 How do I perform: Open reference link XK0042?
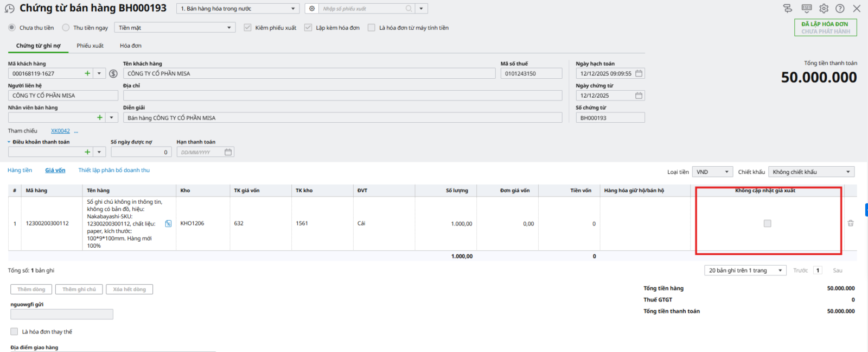point(60,131)
